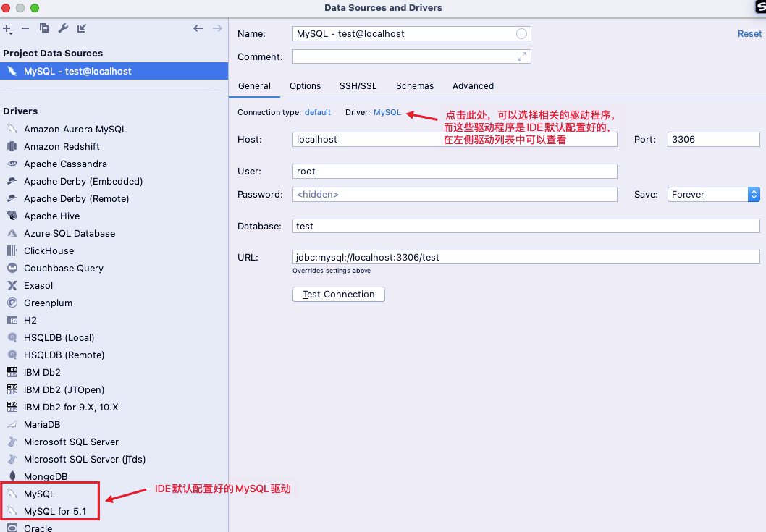The image size is (766, 532).
Task: Click the H2 driver icon
Action: [12, 320]
